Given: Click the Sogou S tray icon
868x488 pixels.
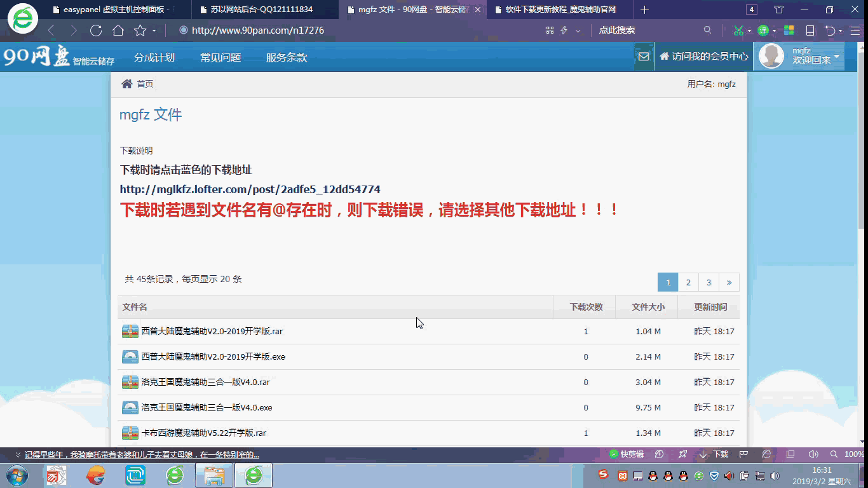Looking at the screenshot, I should [x=603, y=475].
